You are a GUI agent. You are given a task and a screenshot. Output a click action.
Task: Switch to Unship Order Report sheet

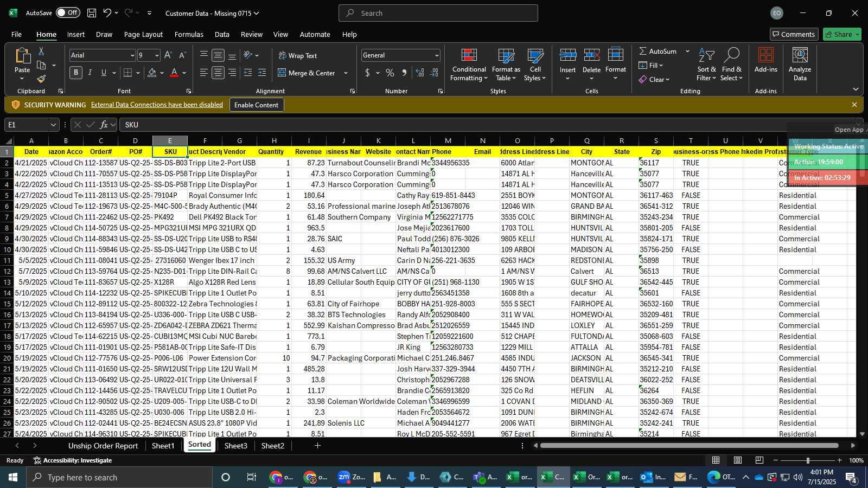pos(103,446)
